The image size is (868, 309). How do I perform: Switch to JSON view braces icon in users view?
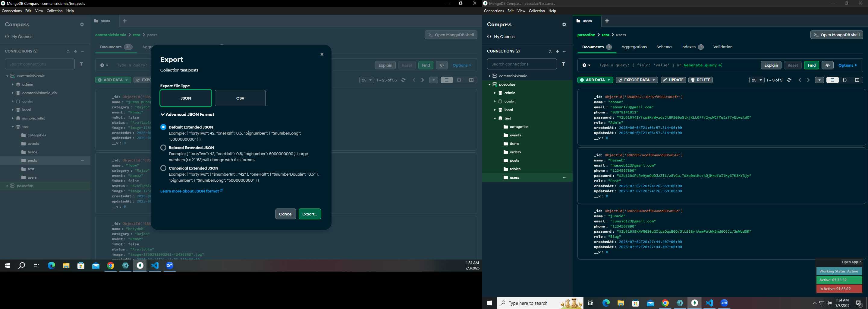pos(845,80)
